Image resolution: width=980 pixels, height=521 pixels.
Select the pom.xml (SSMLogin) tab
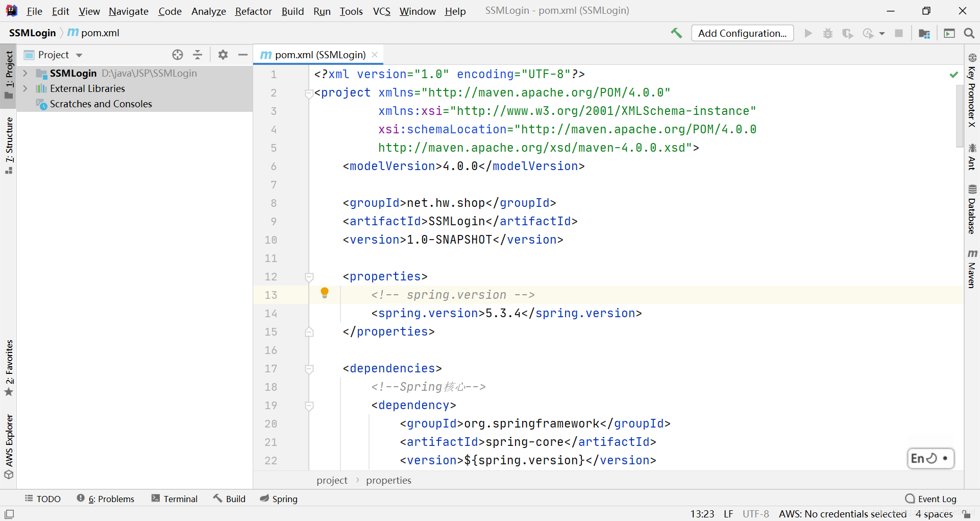click(320, 55)
